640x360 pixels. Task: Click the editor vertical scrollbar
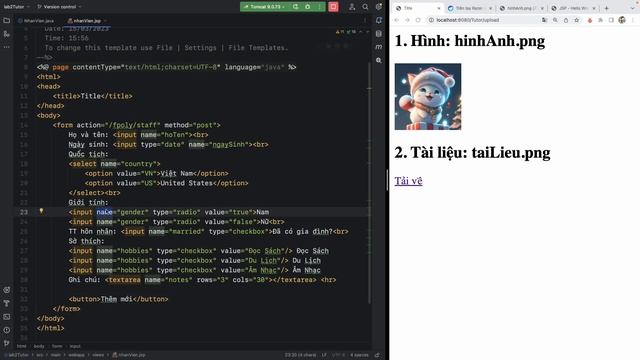coord(369,184)
